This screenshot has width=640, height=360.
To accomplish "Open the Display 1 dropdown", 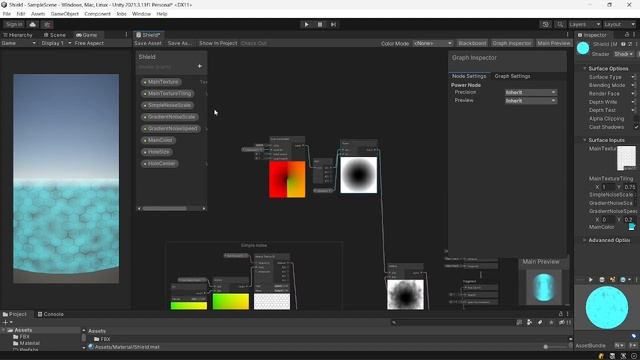I will coord(56,43).
